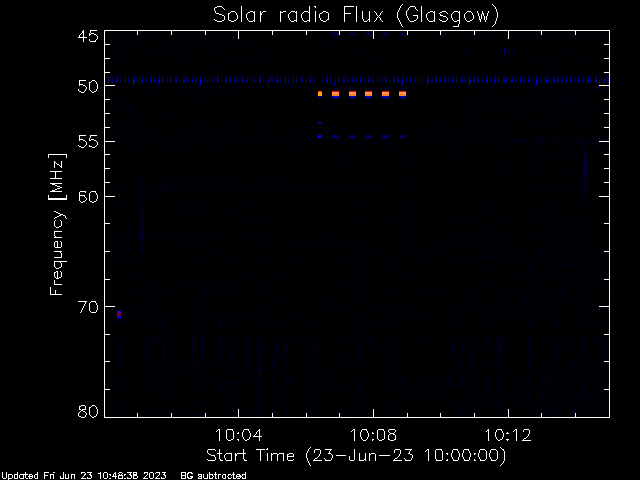
Task: Click the bright blue square near 54.5 MHz
Action: [x=320, y=137]
